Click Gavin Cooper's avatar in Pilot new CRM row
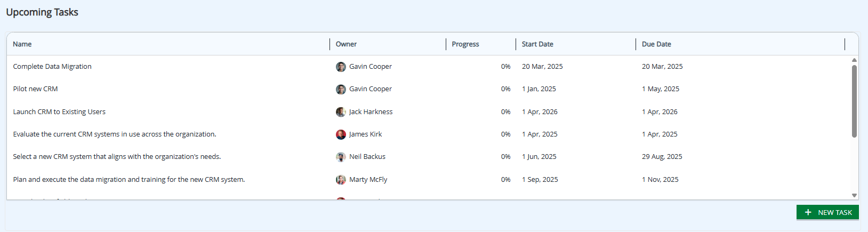868x232 pixels. tap(341, 89)
